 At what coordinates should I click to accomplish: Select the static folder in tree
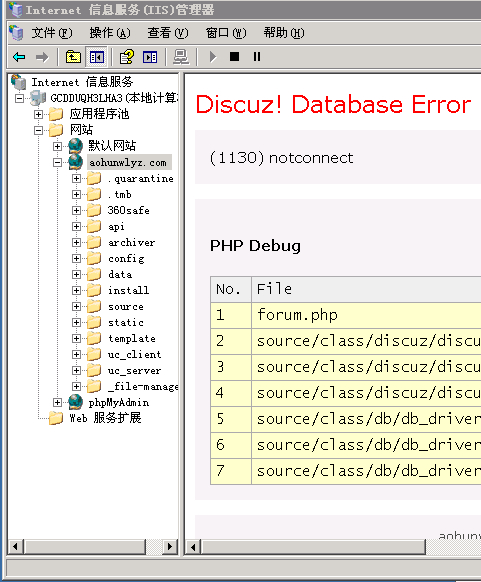tap(125, 322)
